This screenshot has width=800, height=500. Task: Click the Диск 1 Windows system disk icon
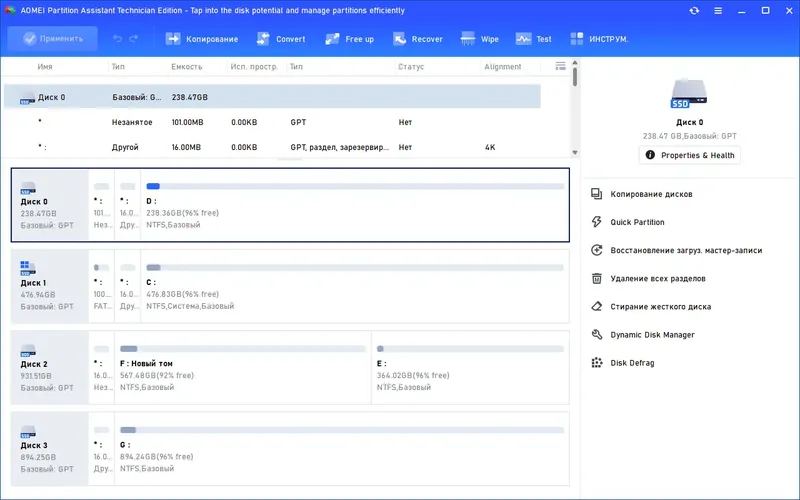coord(28,268)
